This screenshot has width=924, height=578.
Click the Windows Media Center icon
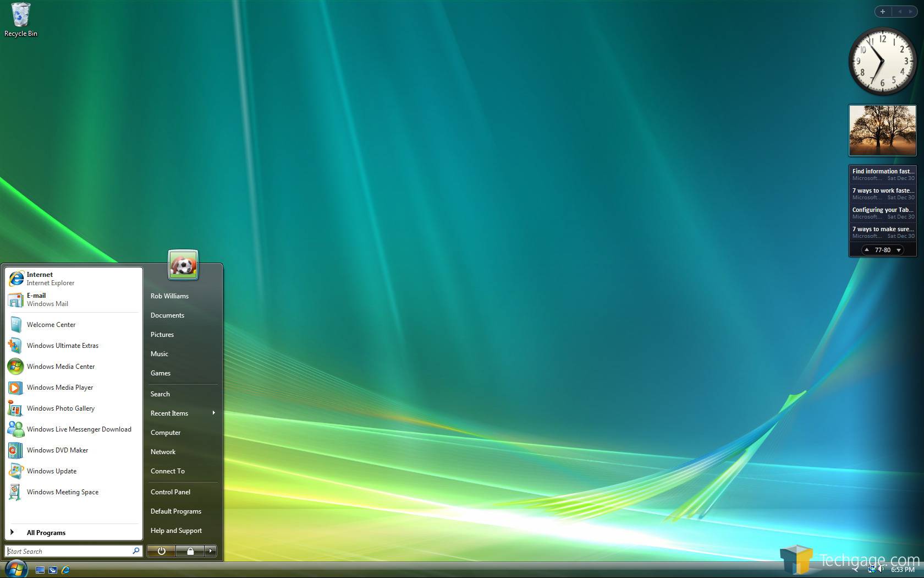(16, 367)
